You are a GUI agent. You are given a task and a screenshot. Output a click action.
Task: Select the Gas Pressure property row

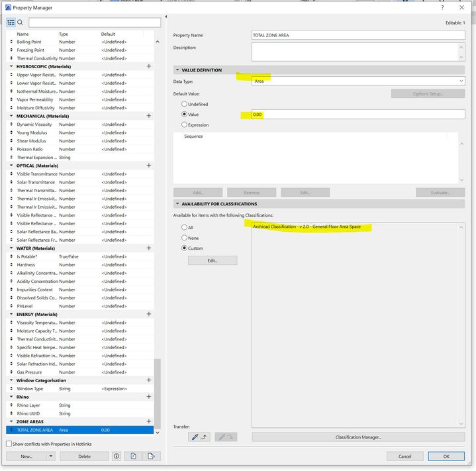point(80,372)
